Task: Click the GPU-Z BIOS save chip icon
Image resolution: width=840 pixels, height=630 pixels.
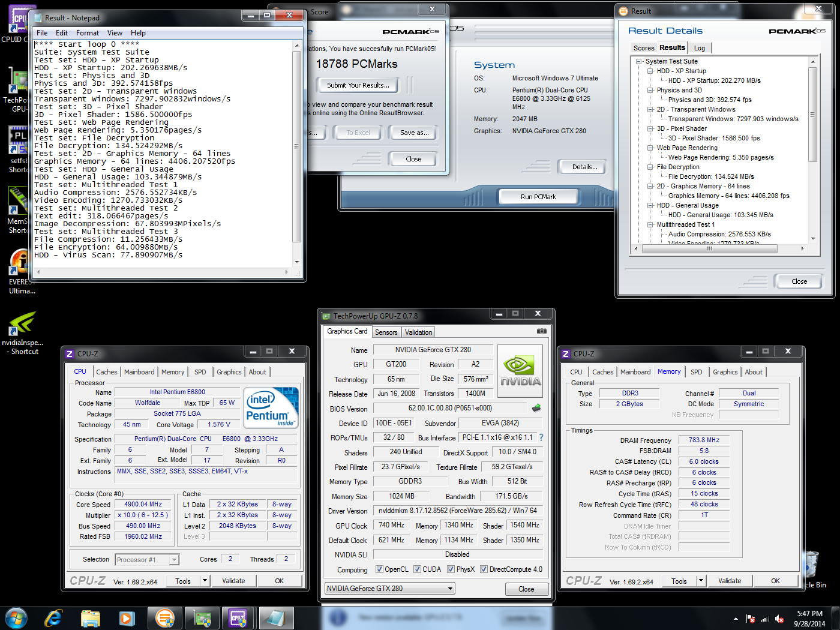Action: [x=536, y=408]
